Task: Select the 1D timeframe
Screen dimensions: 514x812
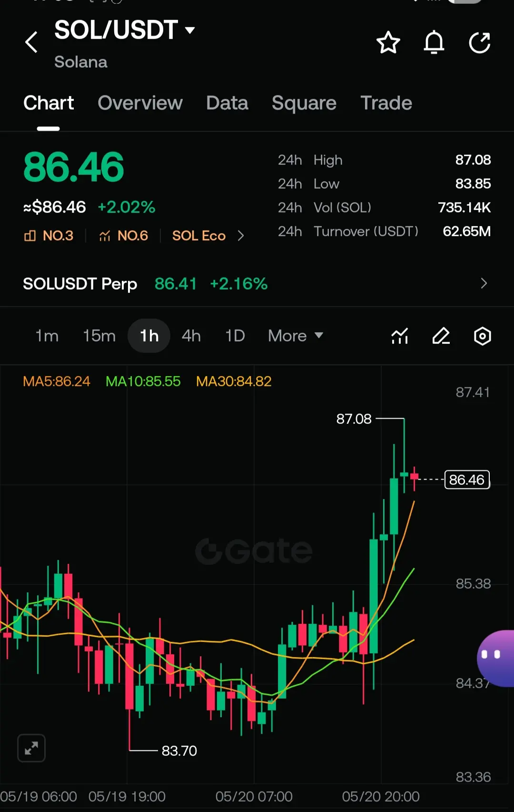Action: (235, 336)
